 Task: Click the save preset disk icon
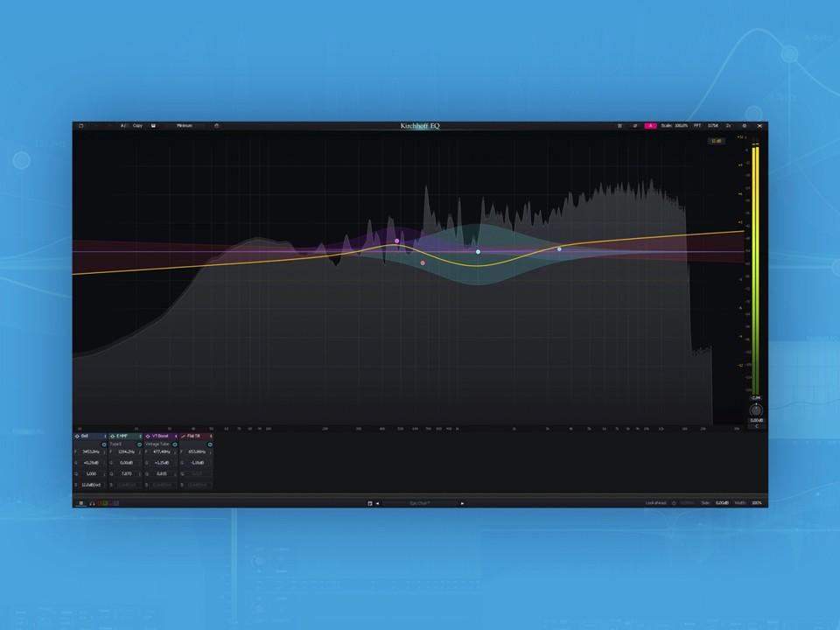coord(153,126)
